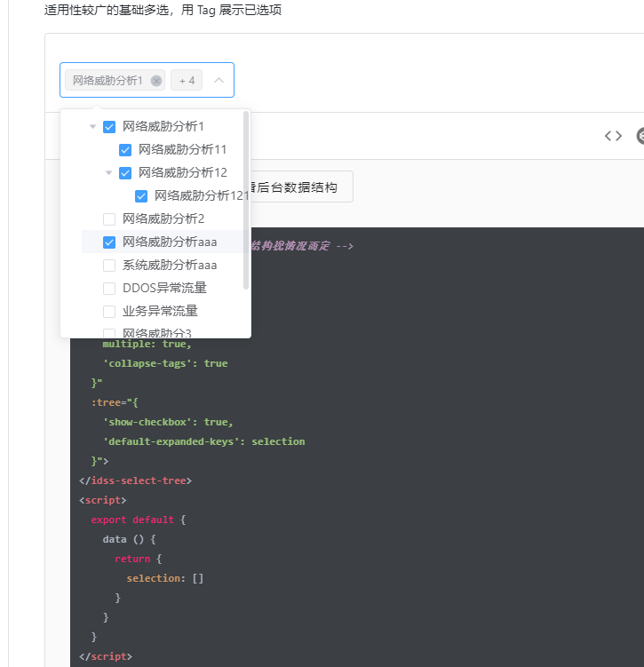The height and width of the screenshot is (667, 644).
Task: Click the 'show-checkbox': true code line
Action: click(x=168, y=422)
